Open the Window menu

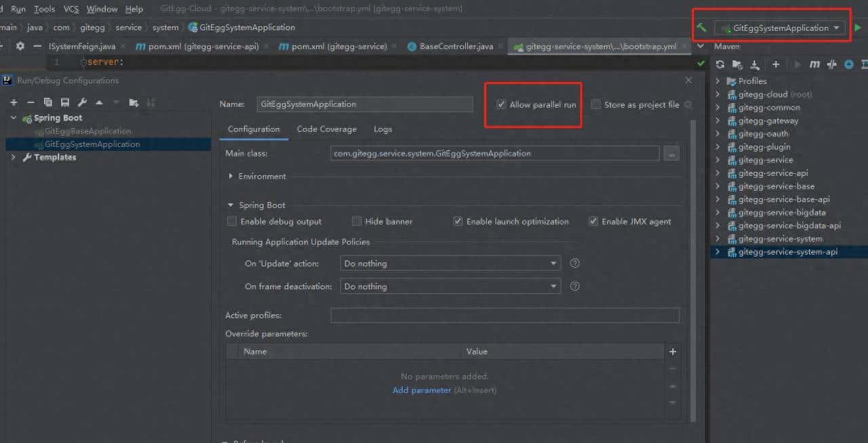point(102,9)
